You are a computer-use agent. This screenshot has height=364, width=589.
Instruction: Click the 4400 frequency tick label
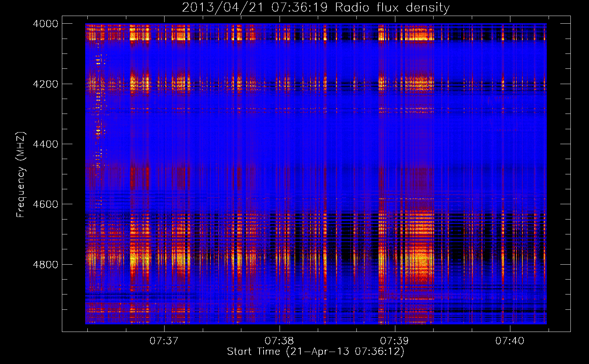click(x=46, y=144)
